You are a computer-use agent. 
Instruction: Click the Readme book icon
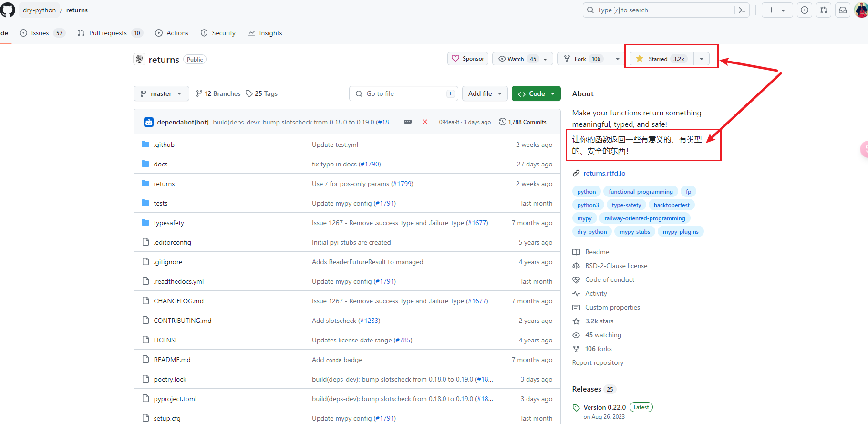click(x=576, y=252)
